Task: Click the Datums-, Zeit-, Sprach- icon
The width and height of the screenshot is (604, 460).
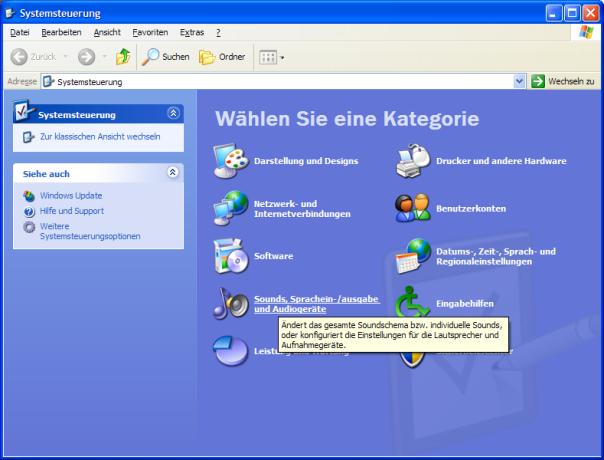Action: click(413, 256)
